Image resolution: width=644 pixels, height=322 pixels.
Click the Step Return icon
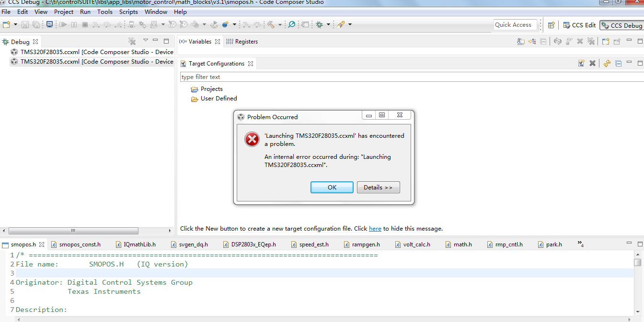point(118,24)
